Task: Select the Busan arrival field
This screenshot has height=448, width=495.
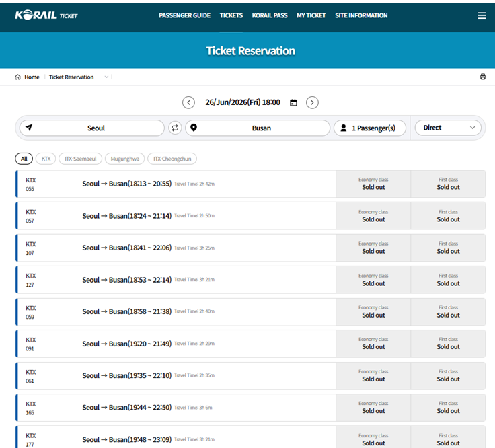Action: (258, 128)
